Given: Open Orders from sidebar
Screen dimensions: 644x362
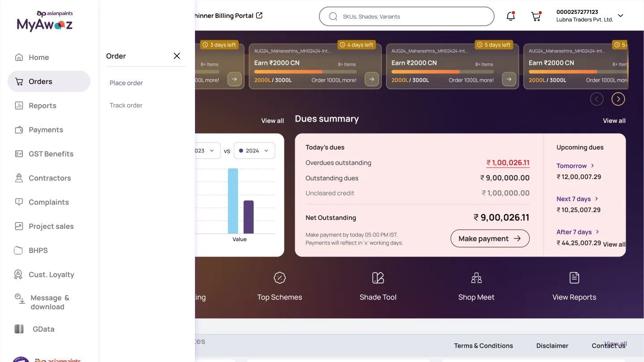Looking at the screenshot, I should [49, 81].
